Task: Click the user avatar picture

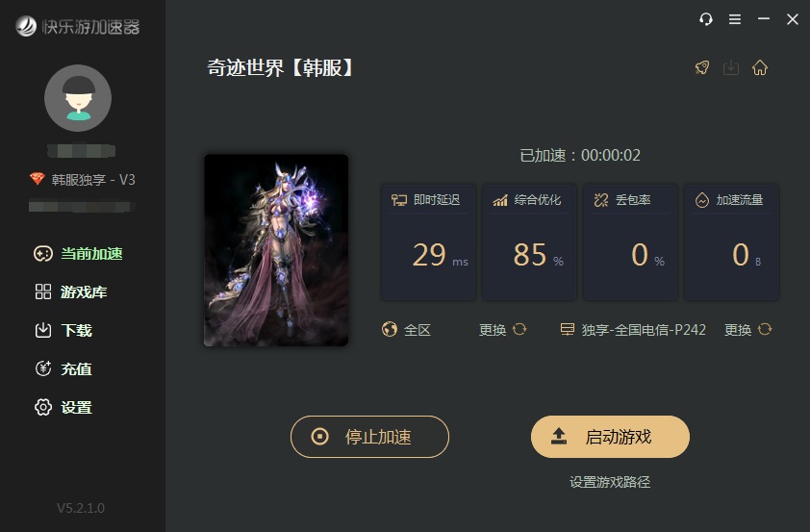Action: pyautogui.click(x=78, y=98)
